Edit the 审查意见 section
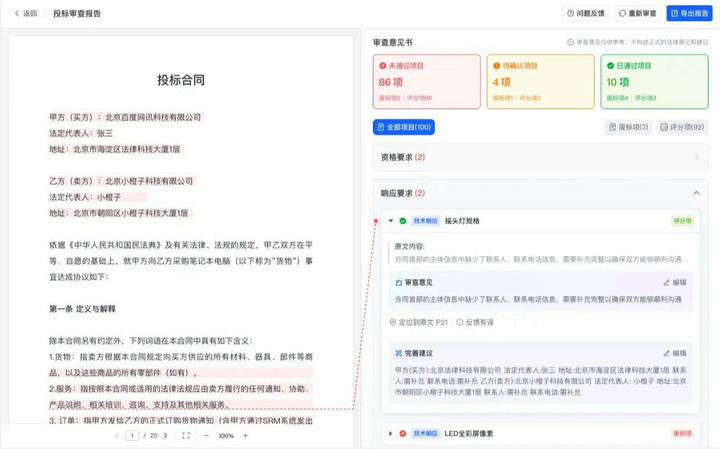Viewport: 720px width, 449px height. pyautogui.click(x=675, y=282)
